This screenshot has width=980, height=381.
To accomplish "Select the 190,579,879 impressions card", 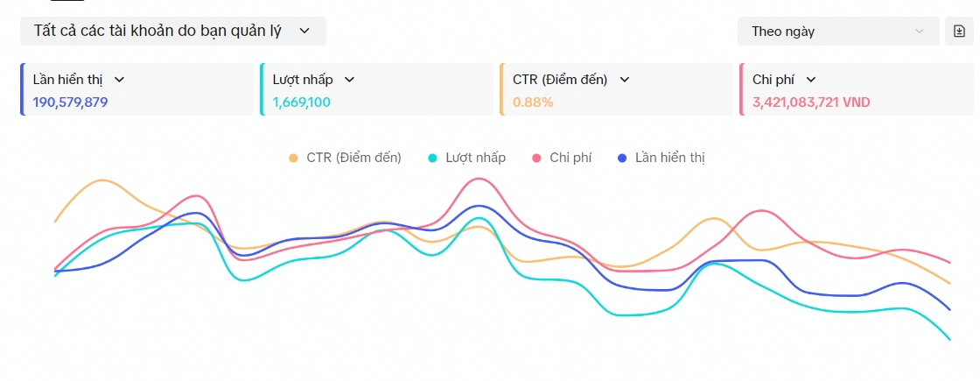I will [x=136, y=89].
